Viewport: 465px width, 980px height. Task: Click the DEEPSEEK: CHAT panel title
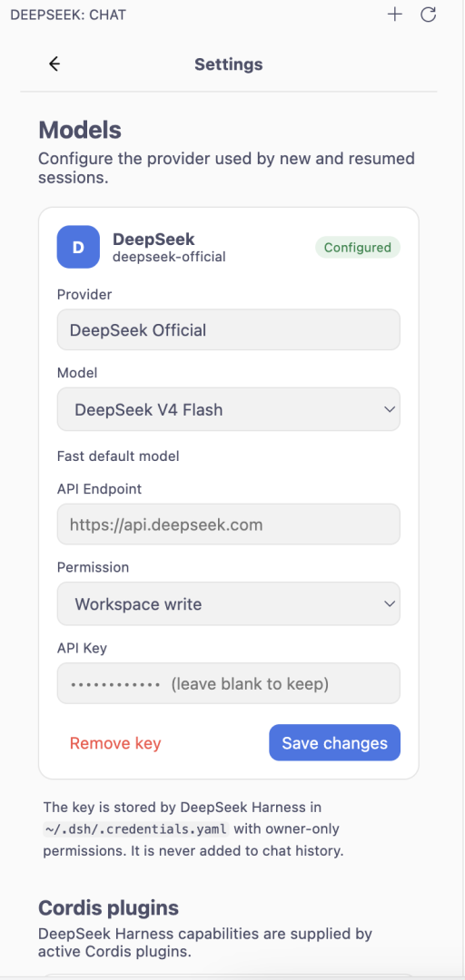pos(68,15)
